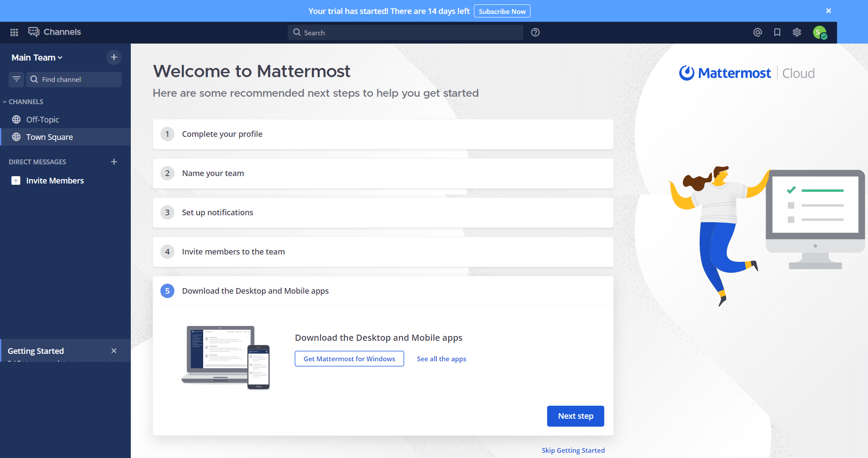868x458 pixels.
Task: Click the jumping woman illustration
Action: click(x=718, y=235)
